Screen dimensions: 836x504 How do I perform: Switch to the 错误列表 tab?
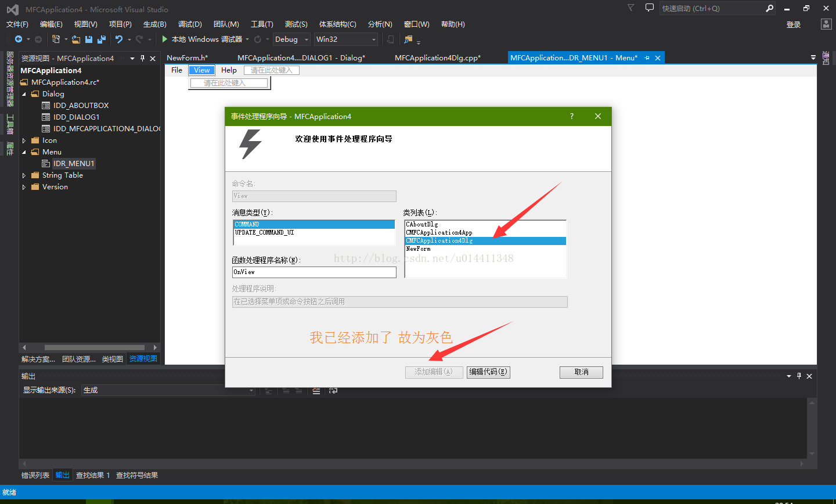pos(35,475)
